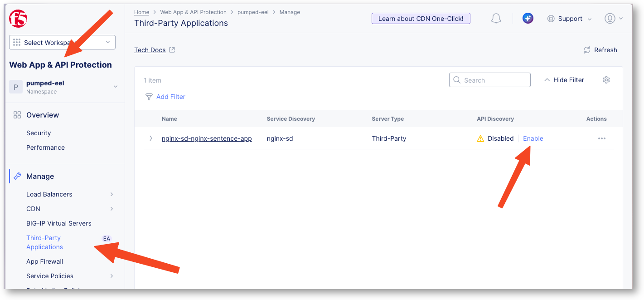Click the Manage wrench icon

click(17, 176)
